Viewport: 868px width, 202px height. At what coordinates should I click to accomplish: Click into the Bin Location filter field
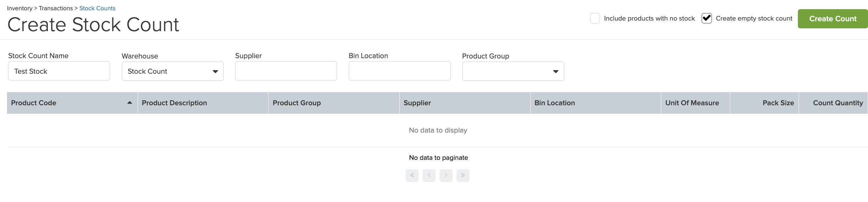400,71
